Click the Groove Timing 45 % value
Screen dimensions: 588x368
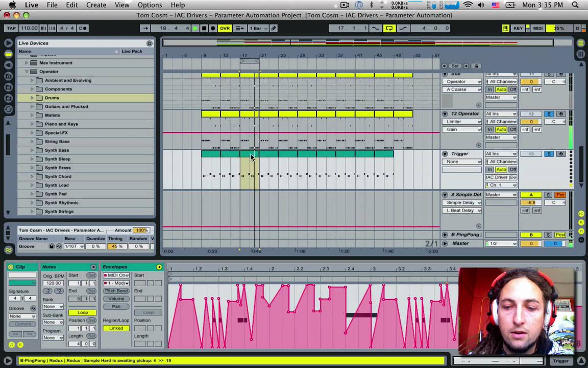point(117,246)
